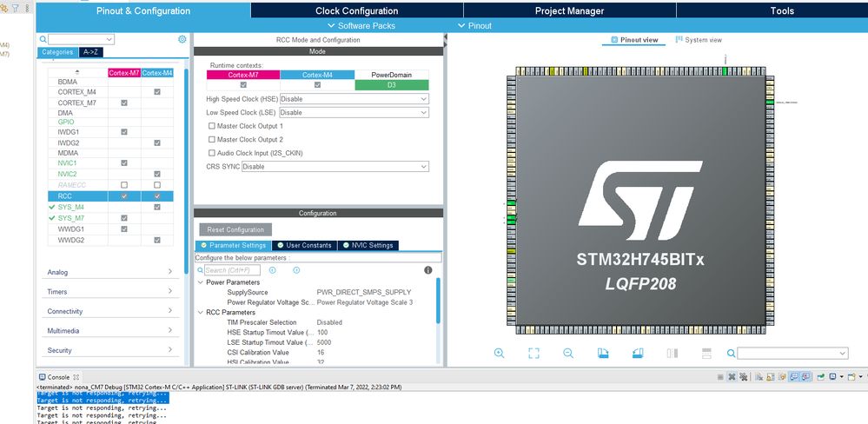The height and width of the screenshot is (424, 868).
Task: Toggle Cortex-M7 runtime context checkbox
Action: [x=243, y=84]
